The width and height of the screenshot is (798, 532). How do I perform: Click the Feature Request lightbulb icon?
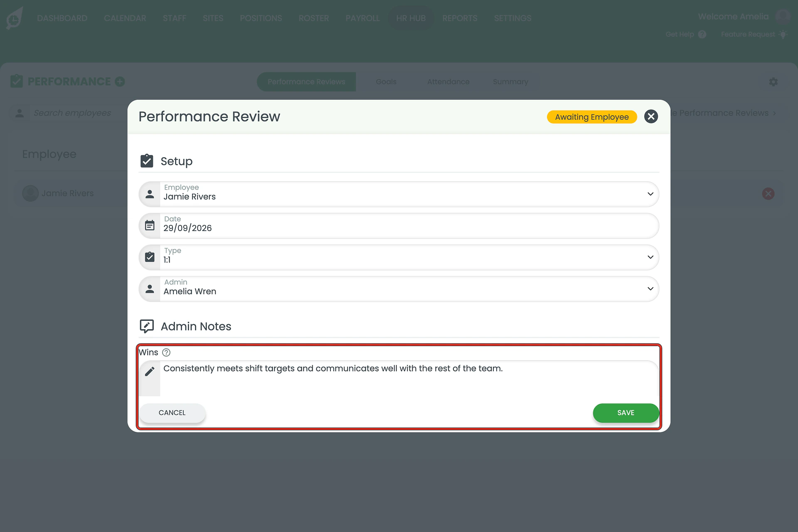coord(783,34)
